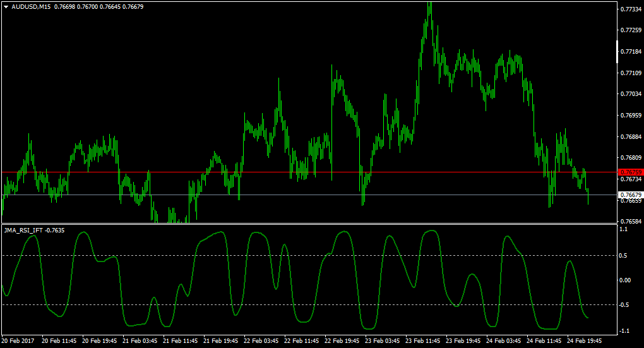This screenshot has height=348, width=644.
Task: Click the indicator scale -0.5 value
Action: [x=624, y=305]
